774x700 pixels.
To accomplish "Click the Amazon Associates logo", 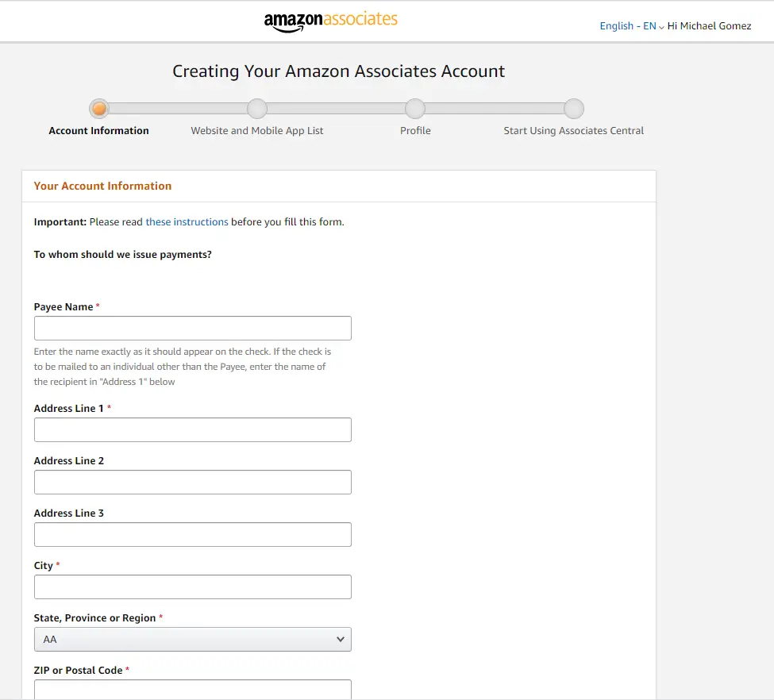I will (331, 21).
